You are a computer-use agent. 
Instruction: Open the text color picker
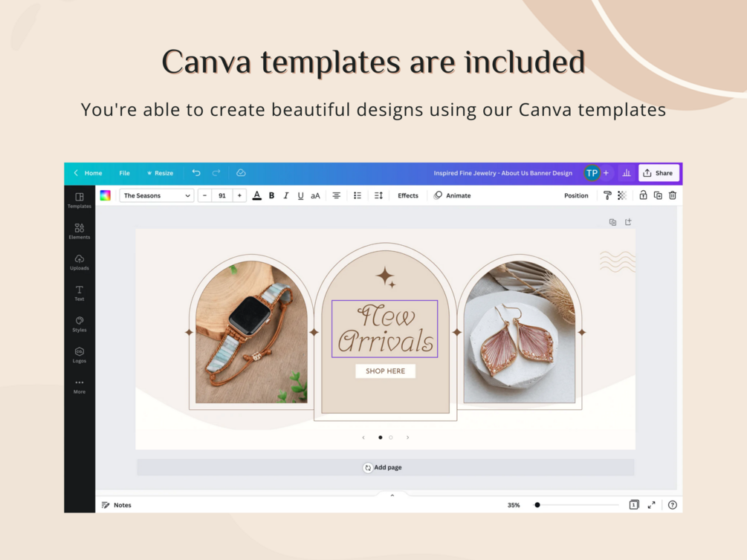[x=256, y=195]
